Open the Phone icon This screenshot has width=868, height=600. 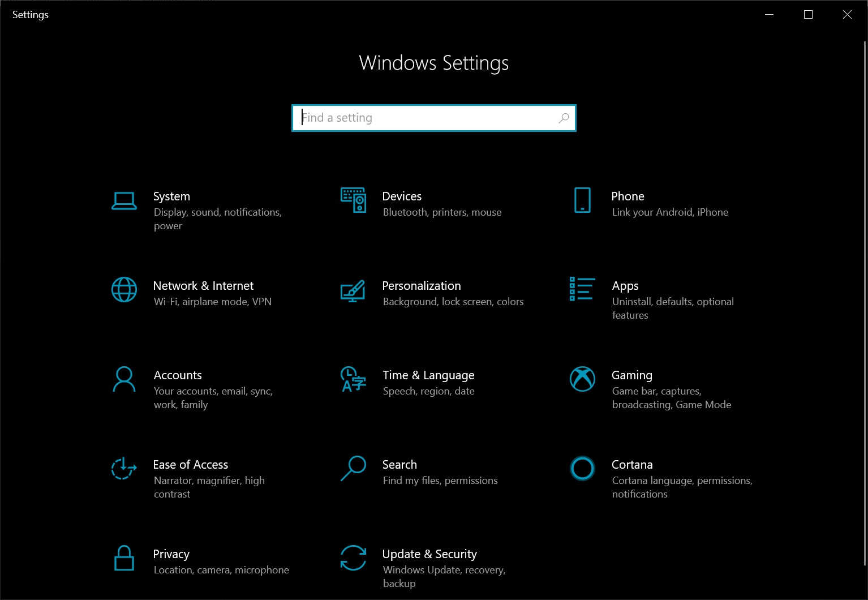582,200
